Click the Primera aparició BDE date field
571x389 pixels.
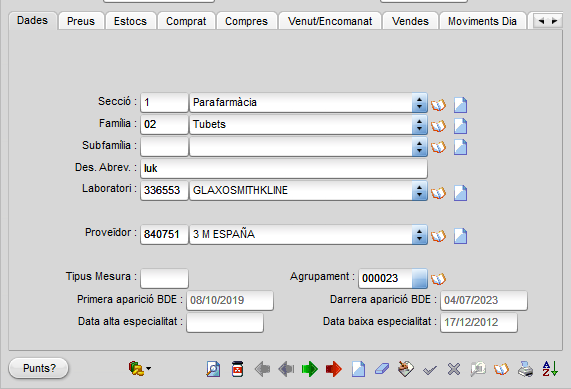(x=230, y=300)
